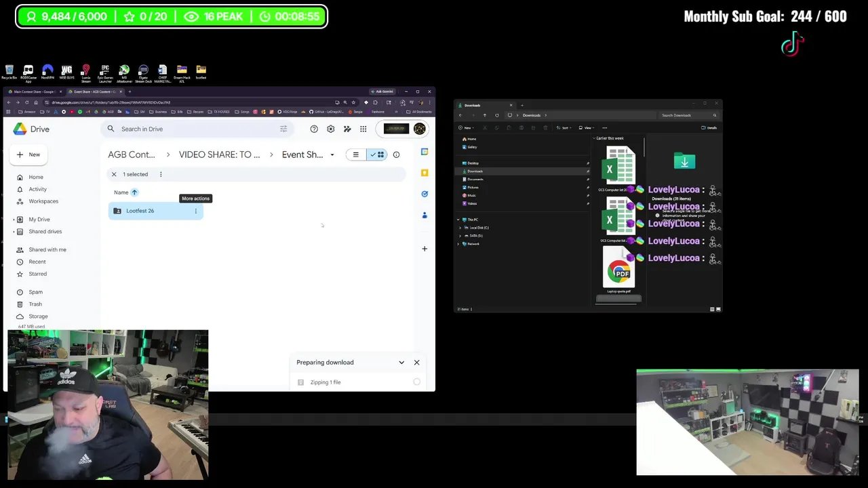Screen dimensions: 868x488
Task: Open Google Keep side panel icon
Action: [x=425, y=173]
